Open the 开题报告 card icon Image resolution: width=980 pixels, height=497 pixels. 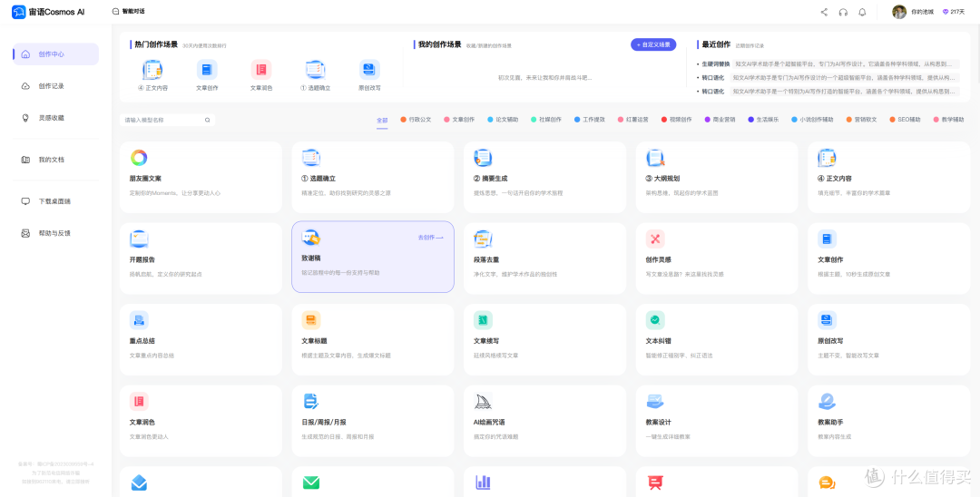tap(139, 239)
